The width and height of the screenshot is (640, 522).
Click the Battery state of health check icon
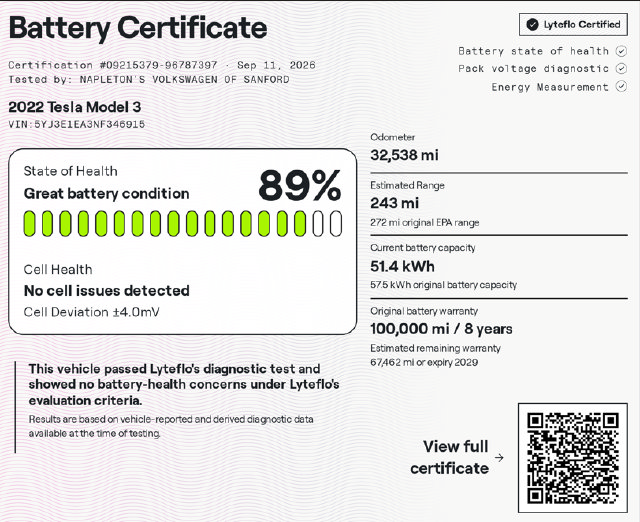click(621, 51)
